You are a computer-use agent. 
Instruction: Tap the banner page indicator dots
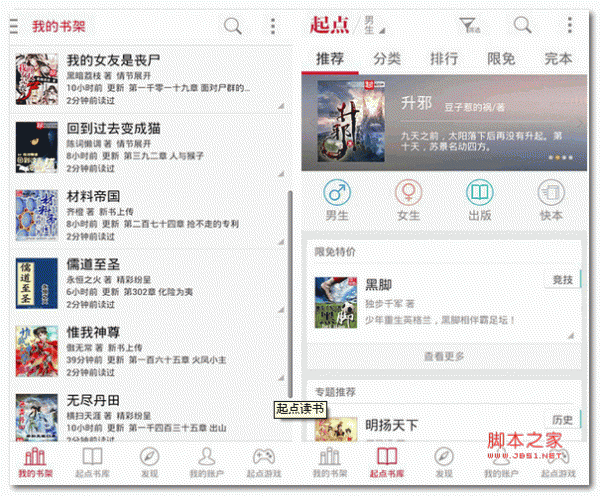click(x=561, y=157)
